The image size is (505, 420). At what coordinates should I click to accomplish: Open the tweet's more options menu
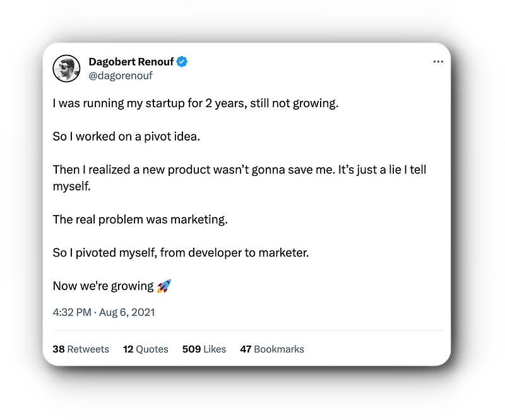click(438, 62)
